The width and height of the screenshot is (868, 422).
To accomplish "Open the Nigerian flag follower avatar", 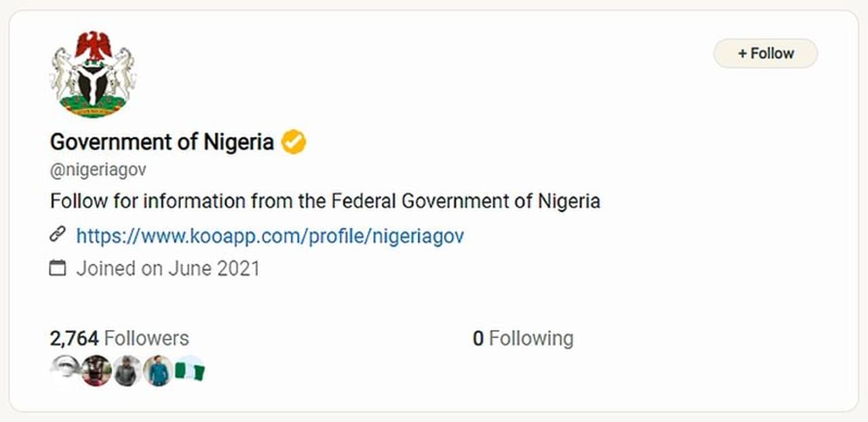I will pos(190,370).
